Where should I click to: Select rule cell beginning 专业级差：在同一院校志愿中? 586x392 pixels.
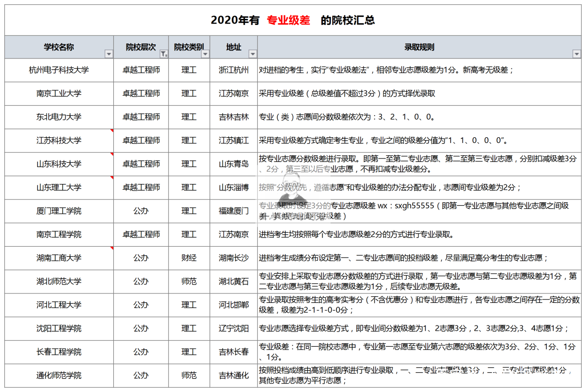point(419,352)
